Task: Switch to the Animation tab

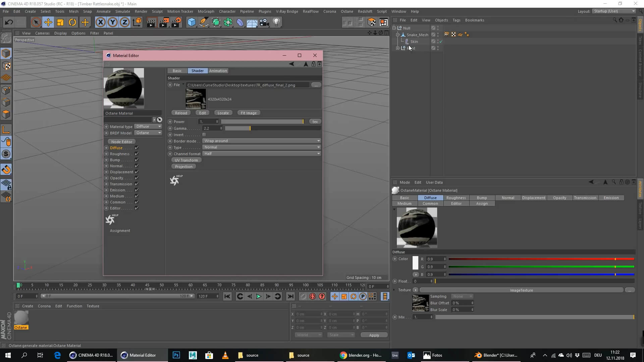Action: (218, 71)
